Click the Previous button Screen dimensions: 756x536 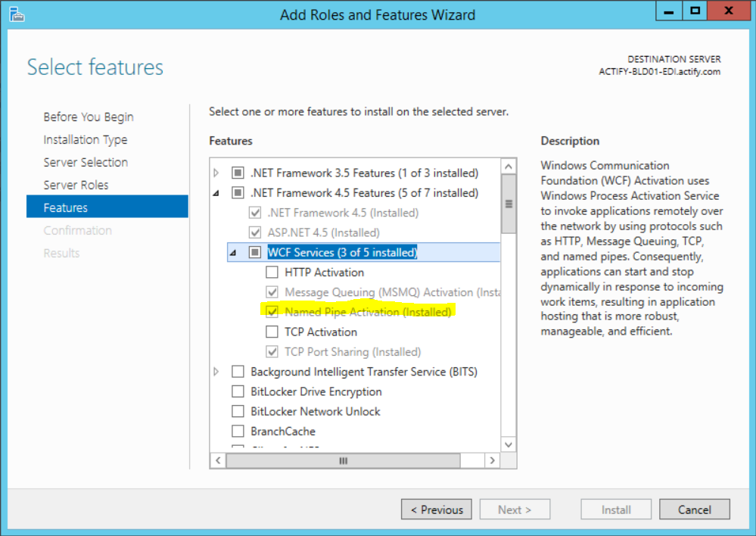437,510
